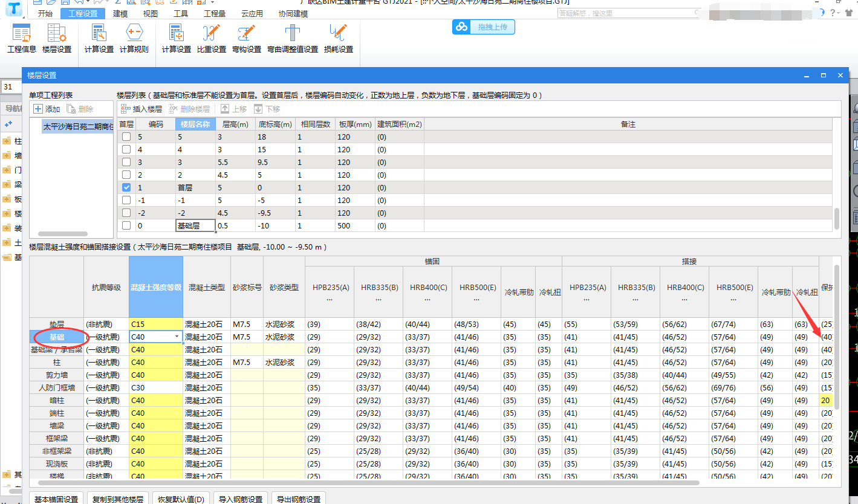Check 首层 box for floor 2
The width and height of the screenshot is (858, 504).
pyautogui.click(x=126, y=175)
